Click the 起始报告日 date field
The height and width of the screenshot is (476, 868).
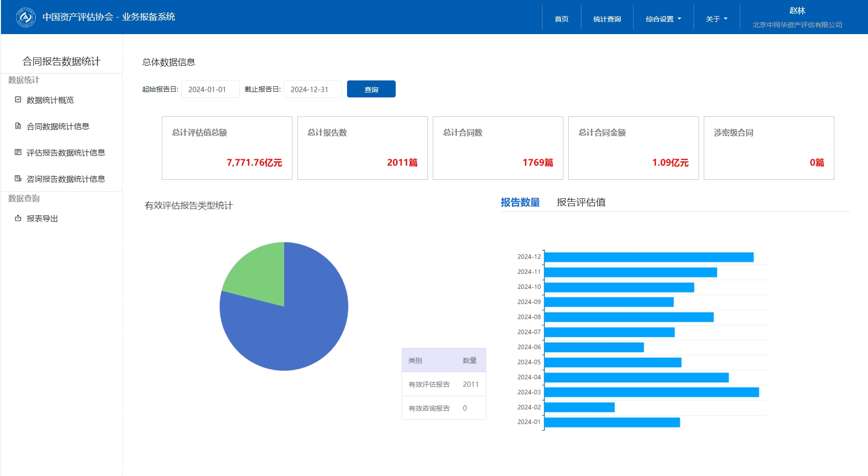210,90
